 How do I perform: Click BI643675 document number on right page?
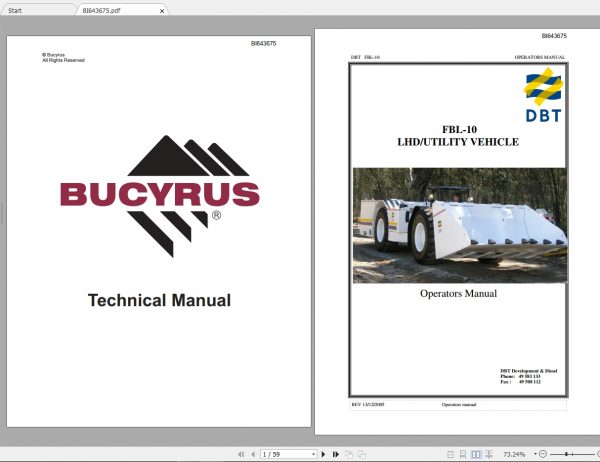coord(554,36)
